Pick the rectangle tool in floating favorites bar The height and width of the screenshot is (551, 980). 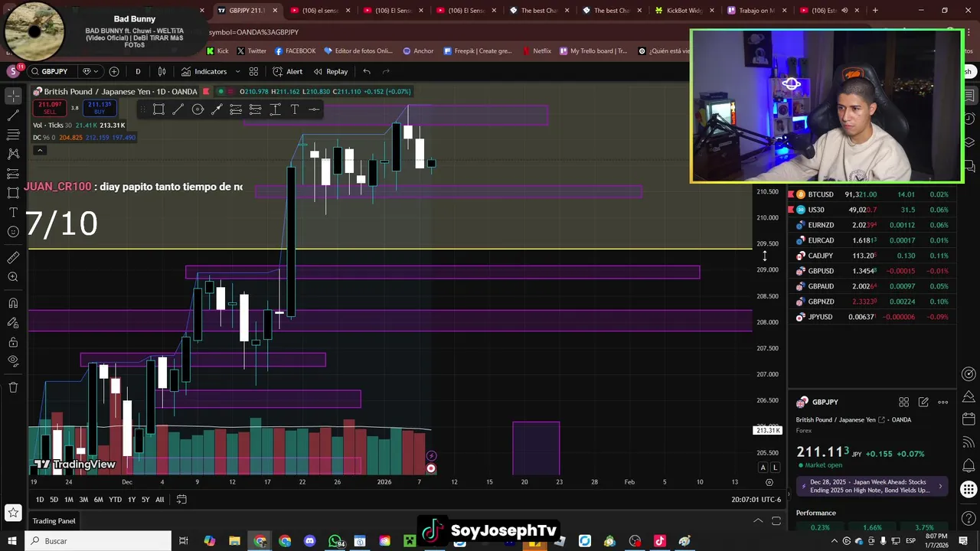pos(158,109)
